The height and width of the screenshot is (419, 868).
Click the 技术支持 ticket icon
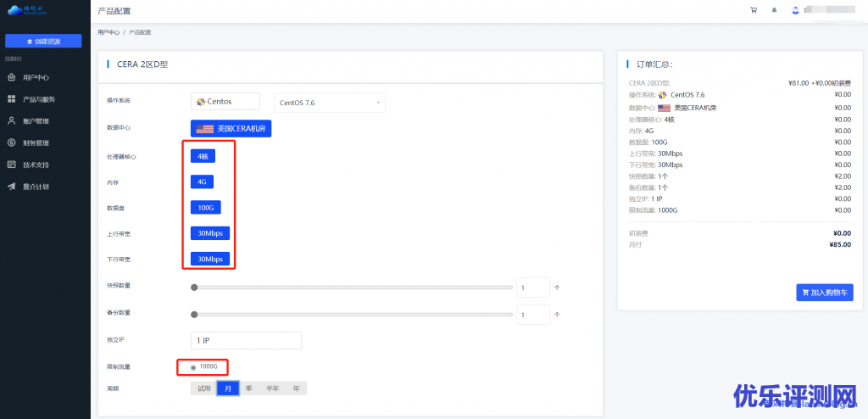tap(11, 165)
